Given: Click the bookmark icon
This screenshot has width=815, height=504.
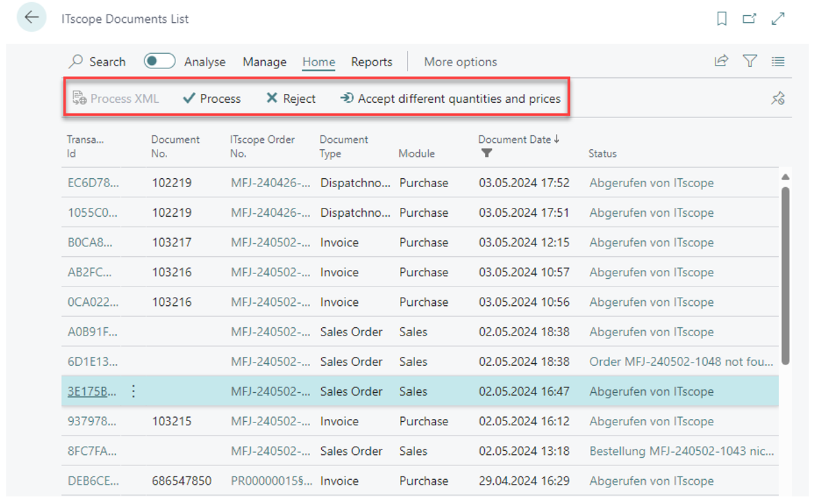Looking at the screenshot, I should click(x=722, y=19).
